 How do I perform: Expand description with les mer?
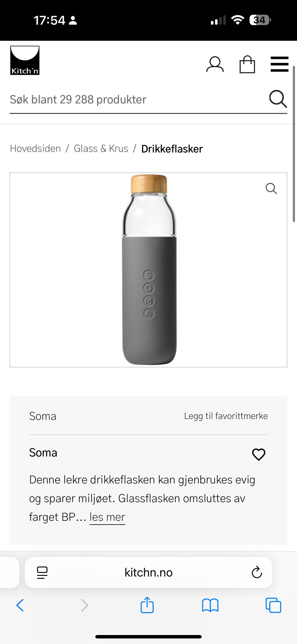(107, 517)
